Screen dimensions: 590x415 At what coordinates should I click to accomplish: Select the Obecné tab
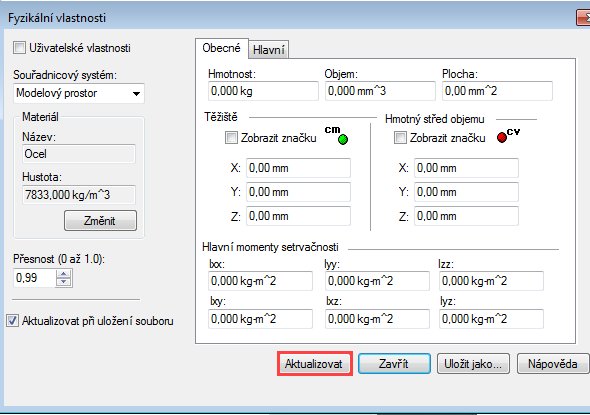221,48
